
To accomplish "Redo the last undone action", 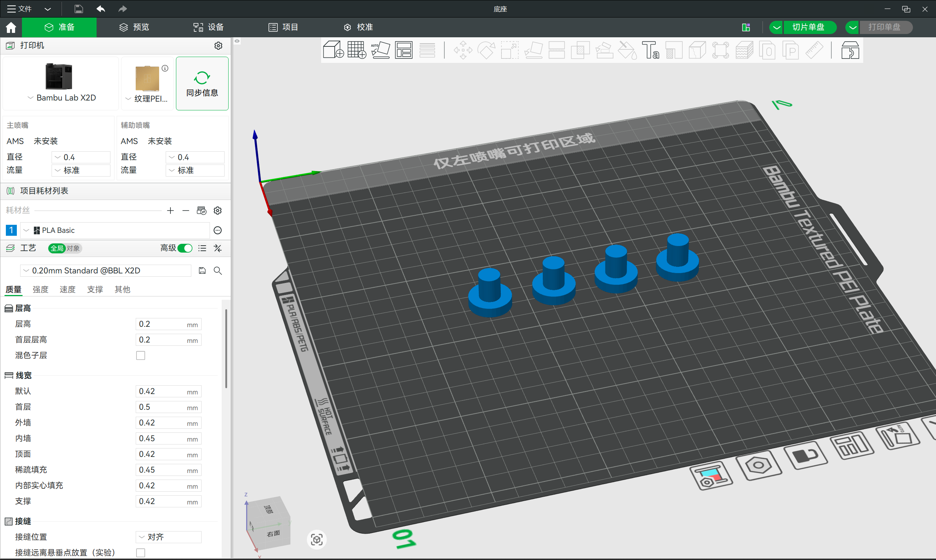I will pyautogui.click(x=123, y=9).
